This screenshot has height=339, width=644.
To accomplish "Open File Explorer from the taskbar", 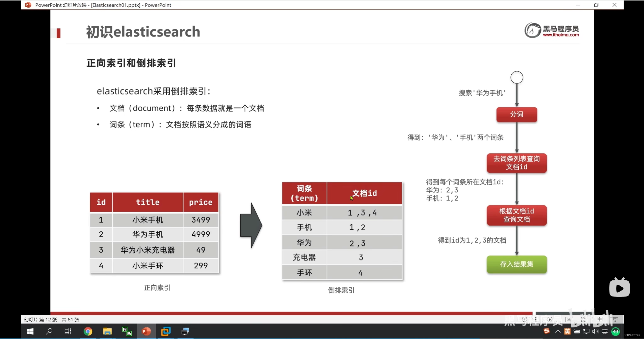I will click(107, 331).
